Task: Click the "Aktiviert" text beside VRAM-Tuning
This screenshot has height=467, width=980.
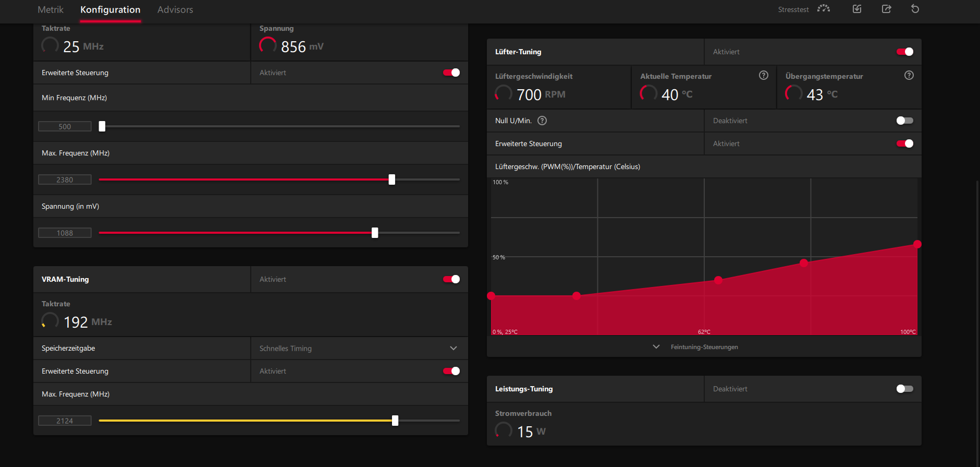Action: click(x=273, y=279)
